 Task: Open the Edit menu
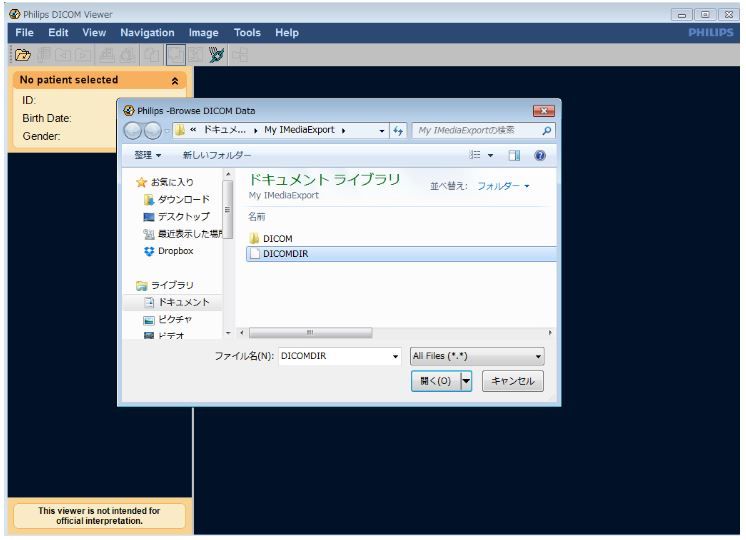tap(58, 33)
